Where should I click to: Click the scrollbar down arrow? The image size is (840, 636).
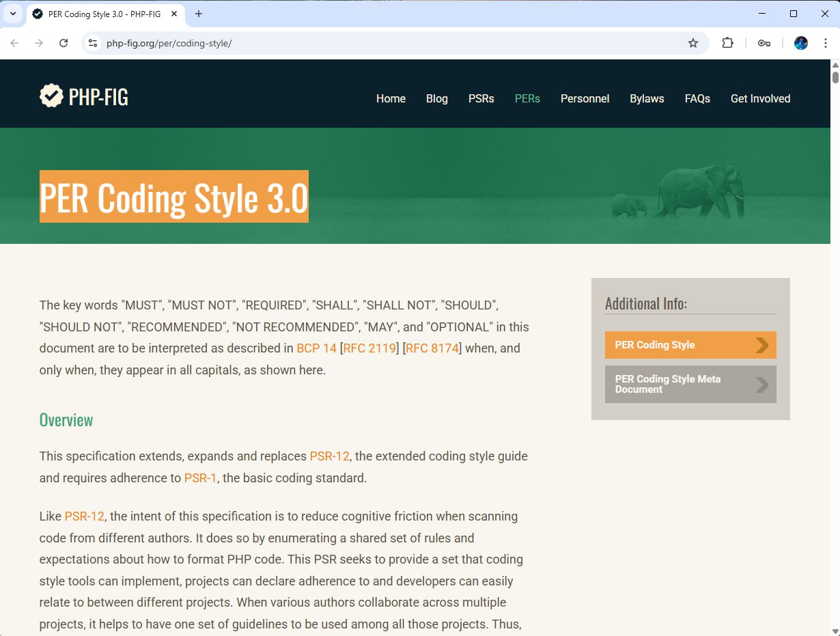coord(835,631)
